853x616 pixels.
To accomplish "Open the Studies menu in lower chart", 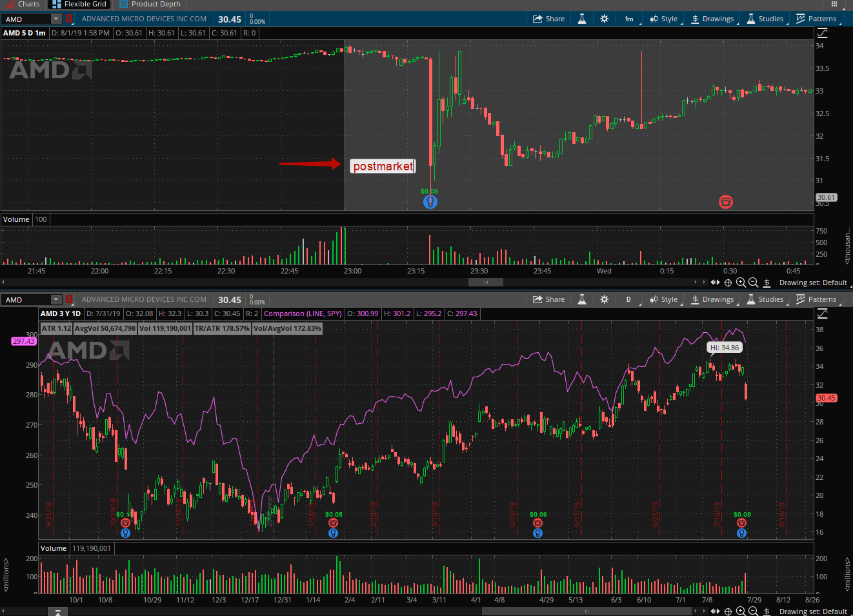I will tap(765, 299).
